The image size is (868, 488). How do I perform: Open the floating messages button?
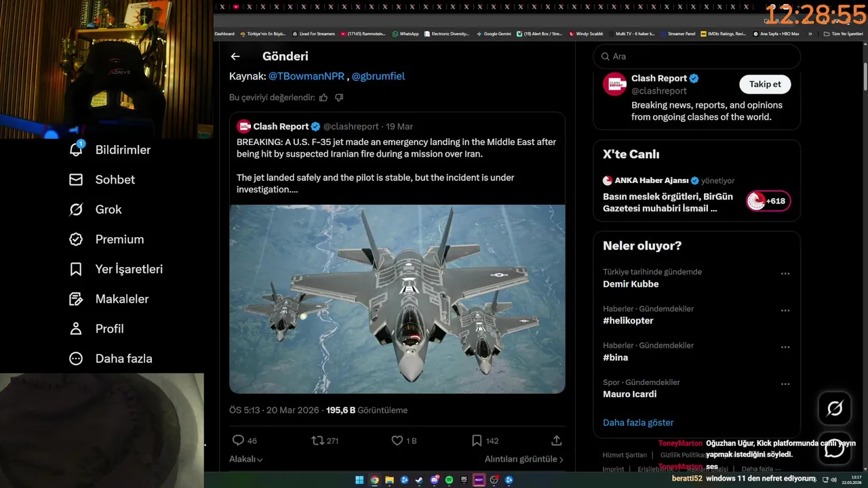tap(834, 448)
